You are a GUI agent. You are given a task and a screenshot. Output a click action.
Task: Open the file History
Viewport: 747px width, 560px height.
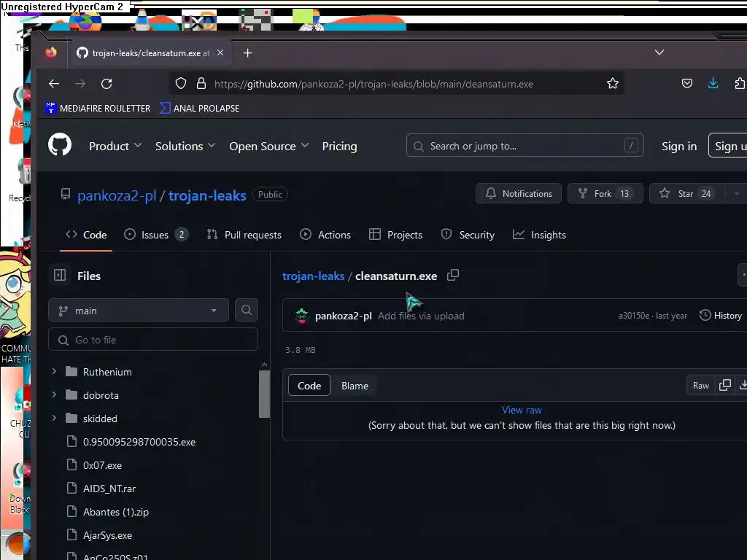720,315
